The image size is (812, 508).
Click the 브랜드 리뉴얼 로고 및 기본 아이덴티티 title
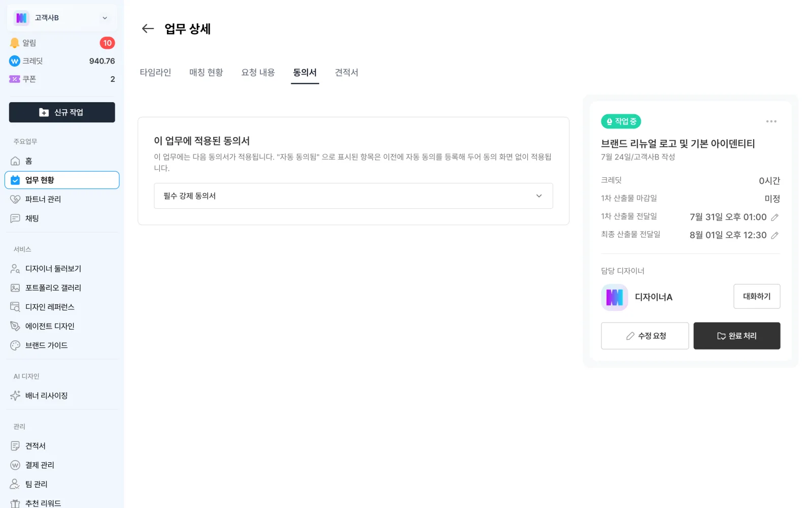(x=678, y=144)
